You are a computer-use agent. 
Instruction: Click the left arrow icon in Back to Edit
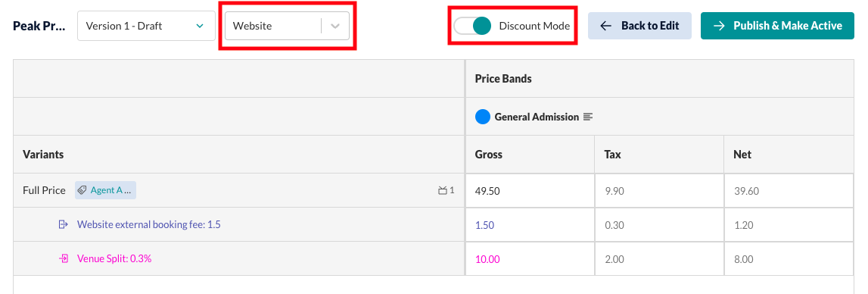click(x=605, y=26)
